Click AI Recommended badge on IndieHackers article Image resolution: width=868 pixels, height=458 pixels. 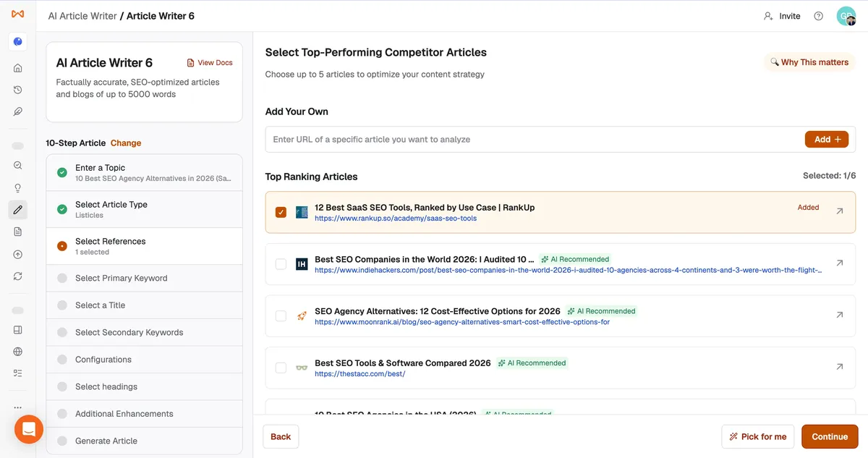pyautogui.click(x=575, y=259)
